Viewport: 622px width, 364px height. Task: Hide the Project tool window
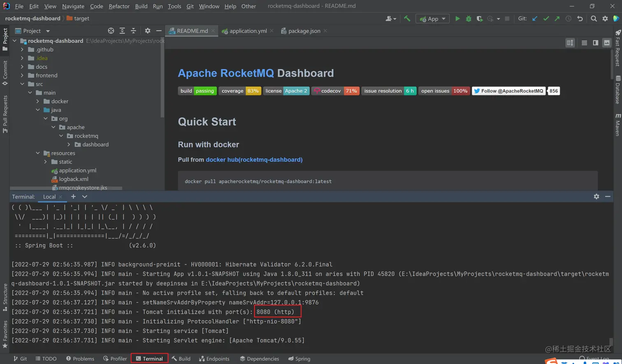point(159,31)
